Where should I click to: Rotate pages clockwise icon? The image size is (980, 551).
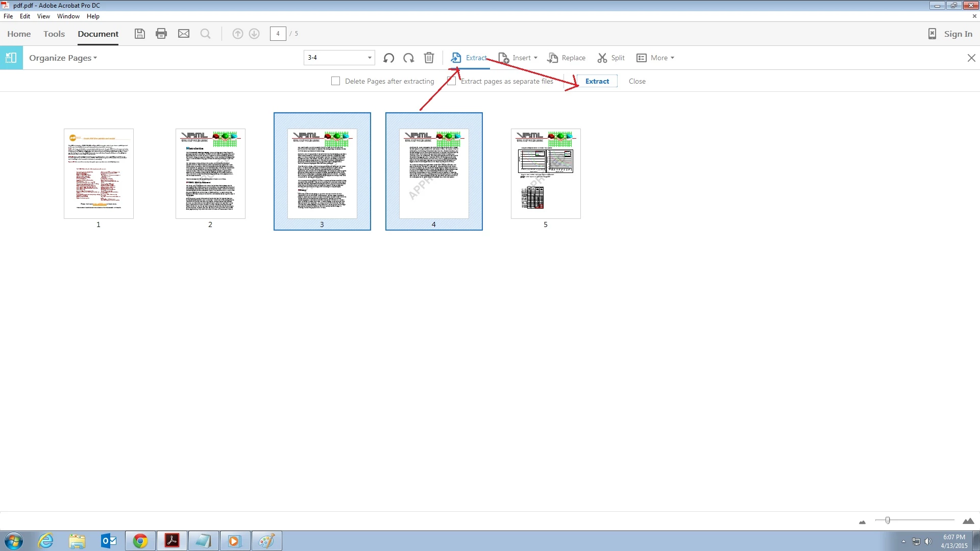[x=408, y=58]
